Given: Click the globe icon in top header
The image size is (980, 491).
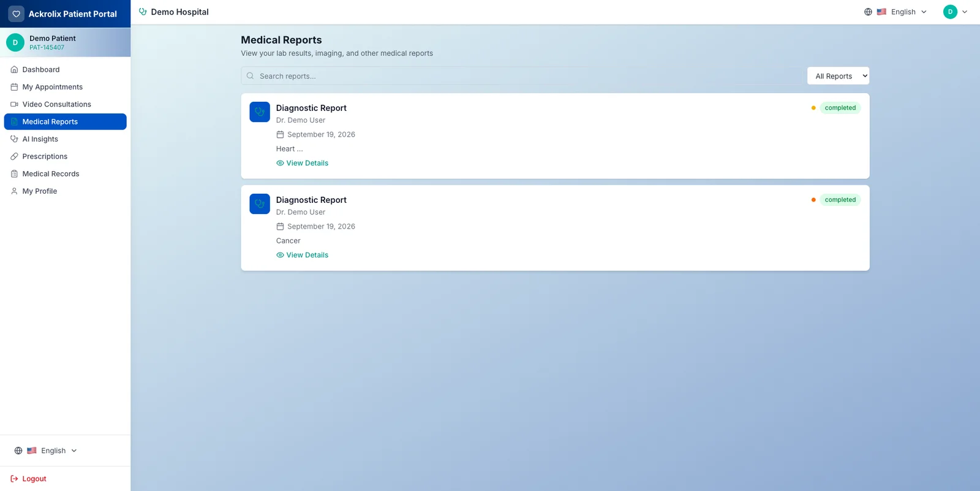Looking at the screenshot, I should (868, 12).
